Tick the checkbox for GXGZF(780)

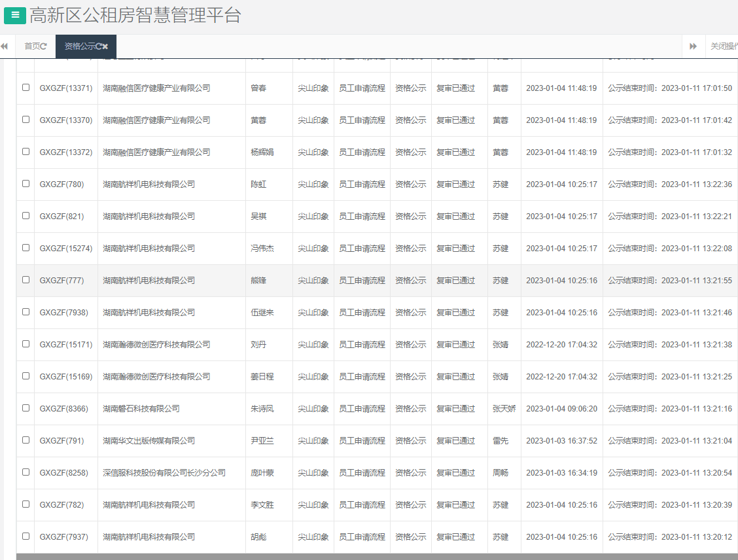[x=26, y=184]
